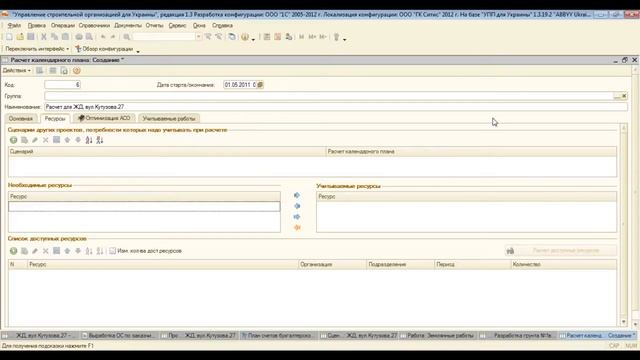This screenshot has width=640, height=360.
Task: Click top blue transfer arrow between resource lists
Action: [297, 196]
